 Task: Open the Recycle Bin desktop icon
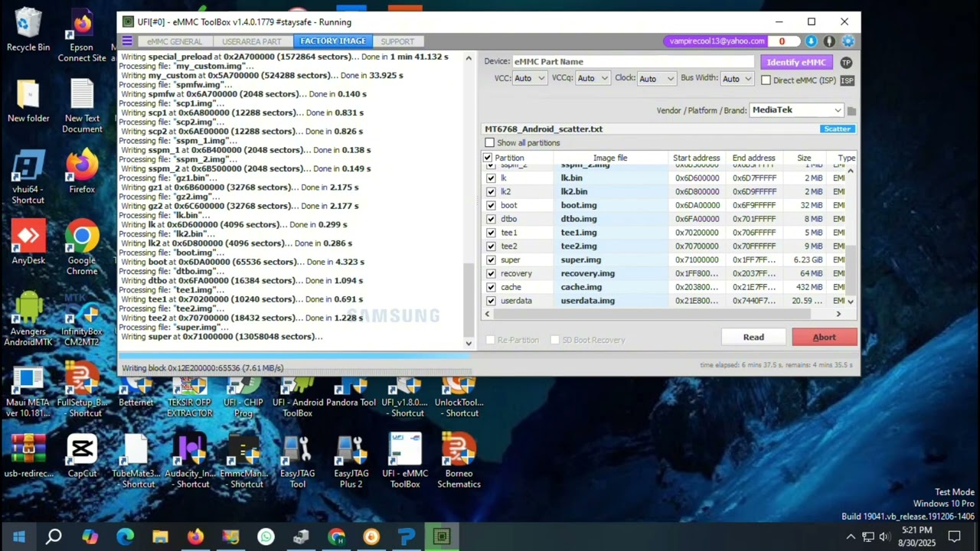(x=28, y=31)
